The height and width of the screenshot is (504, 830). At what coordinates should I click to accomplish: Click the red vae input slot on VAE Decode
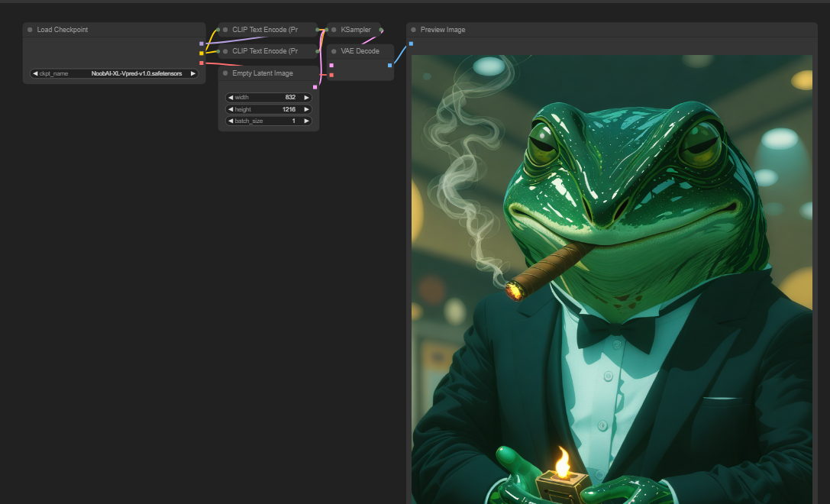[331, 75]
